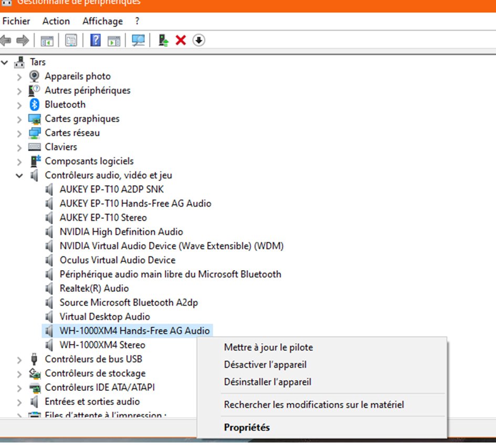Open Help via the blue question mark icon
Screen dimensions: 496x448
click(x=95, y=40)
